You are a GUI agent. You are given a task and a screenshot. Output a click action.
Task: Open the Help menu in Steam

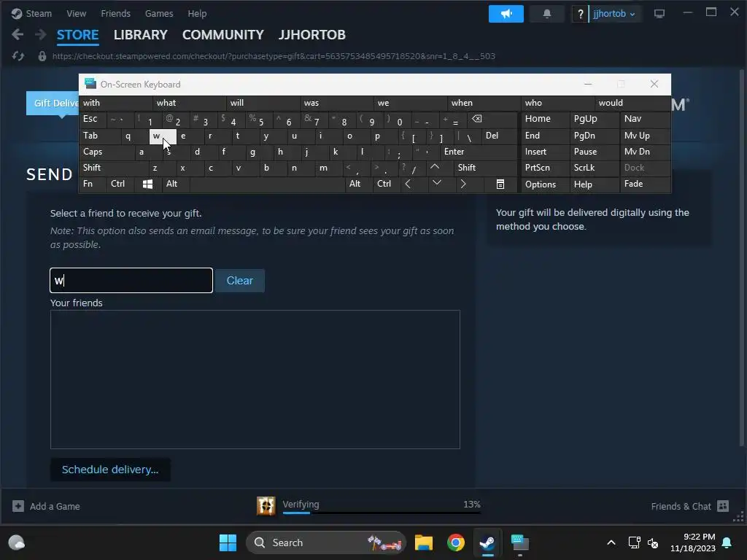click(x=197, y=13)
